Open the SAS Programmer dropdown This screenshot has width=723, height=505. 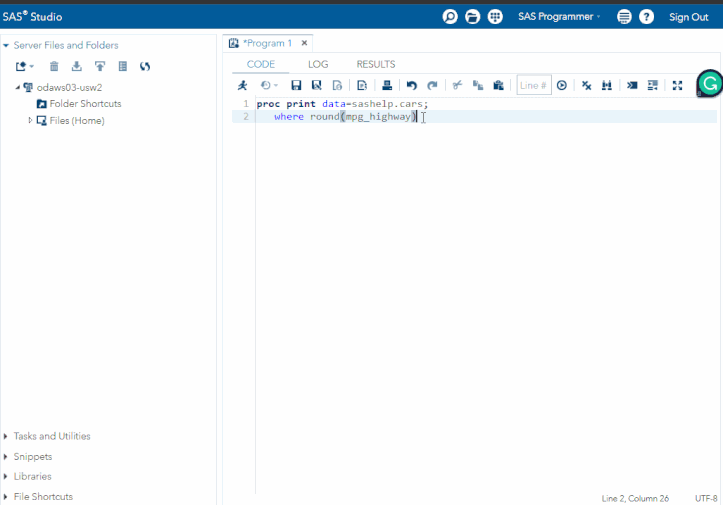pos(559,17)
